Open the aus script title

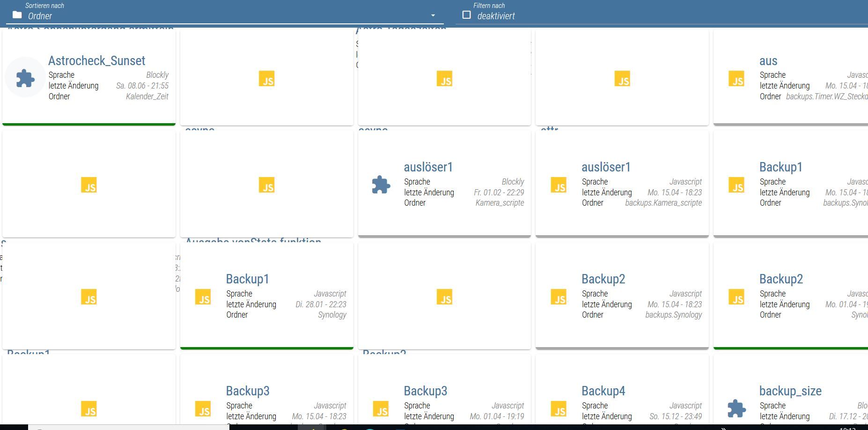click(x=768, y=61)
